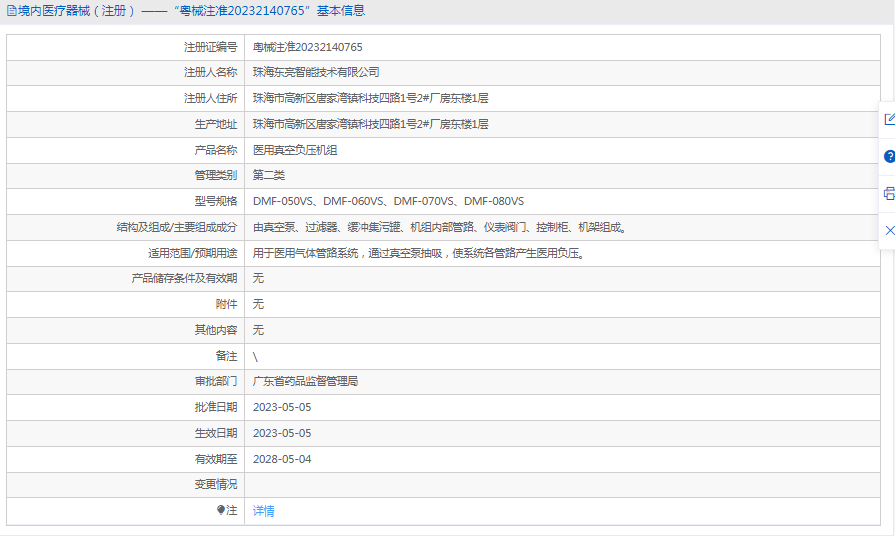Click the 变更情况 field label
Image resolution: width=895 pixels, height=536 pixels.
pos(215,485)
